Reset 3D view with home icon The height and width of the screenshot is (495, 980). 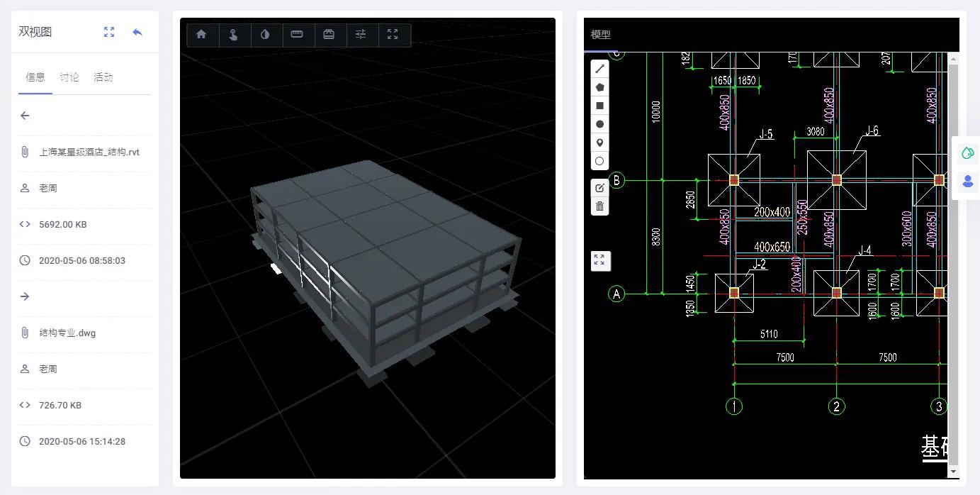[x=202, y=34]
